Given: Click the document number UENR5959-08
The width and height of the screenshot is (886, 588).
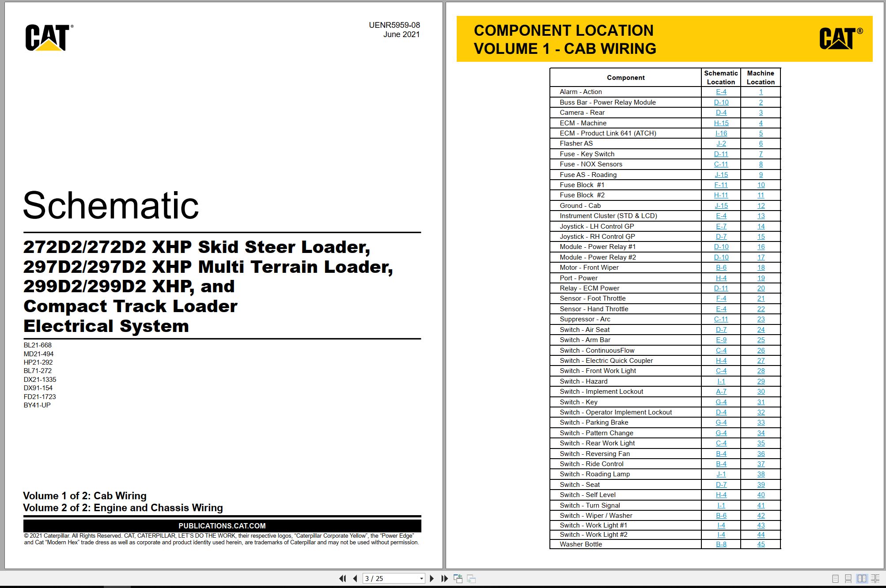Looking at the screenshot, I should coord(394,25).
